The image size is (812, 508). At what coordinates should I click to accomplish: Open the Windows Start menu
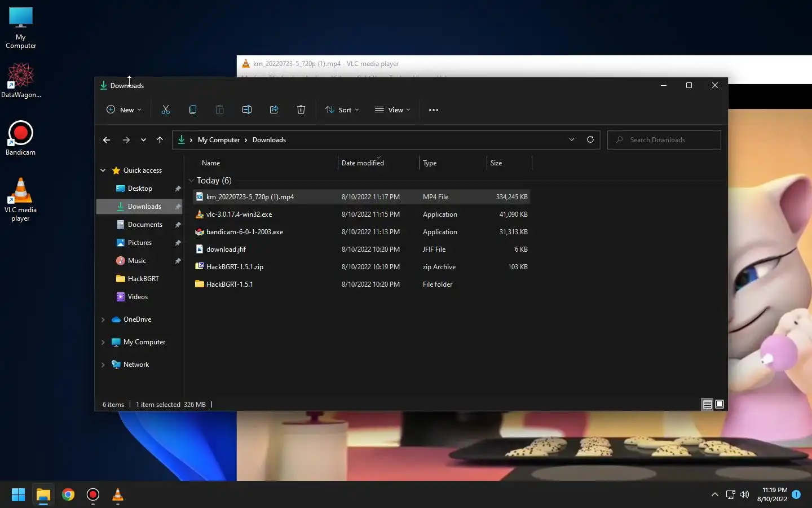[x=18, y=494]
